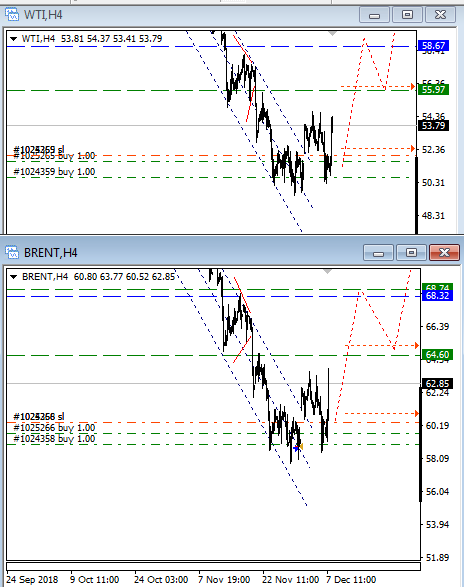Image resolution: width=464 pixels, height=587 pixels.
Task: Click the chart shift marker in WTI chart
Action: [332, 34]
